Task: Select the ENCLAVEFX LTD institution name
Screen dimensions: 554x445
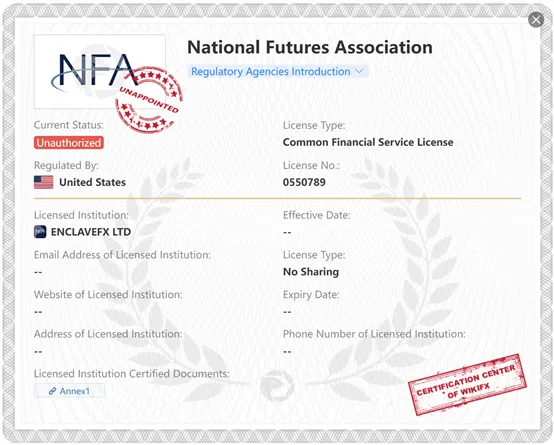Action: pos(91,232)
